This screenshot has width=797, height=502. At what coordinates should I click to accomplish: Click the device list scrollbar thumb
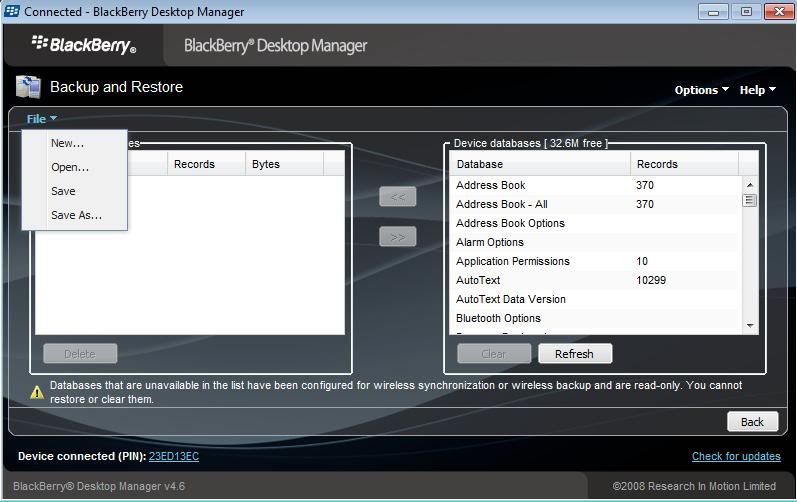[750, 200]
